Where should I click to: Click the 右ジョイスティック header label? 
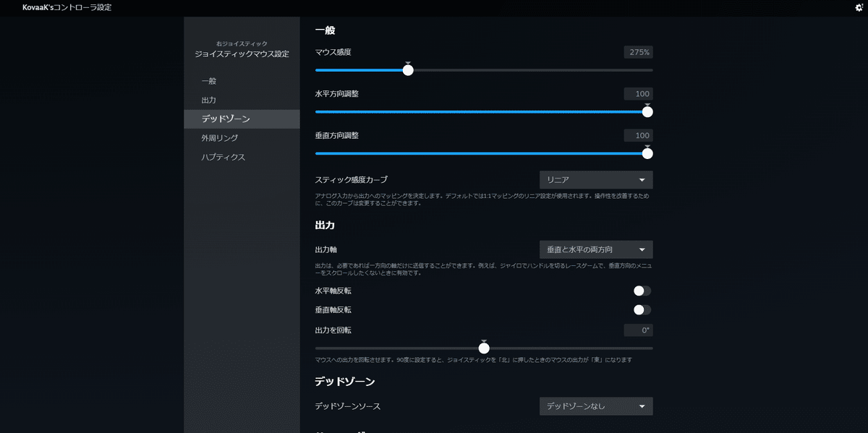tap(242, 42)
